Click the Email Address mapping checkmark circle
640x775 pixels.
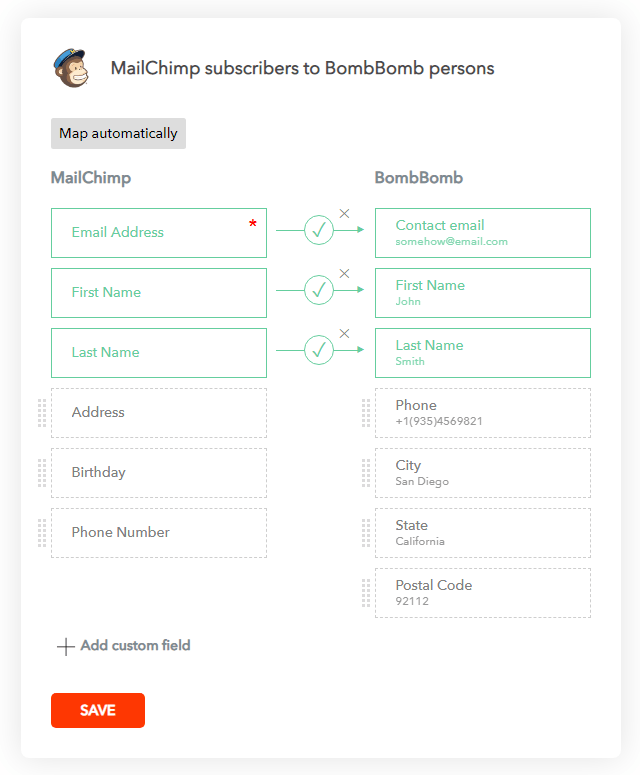pos(319,232)
